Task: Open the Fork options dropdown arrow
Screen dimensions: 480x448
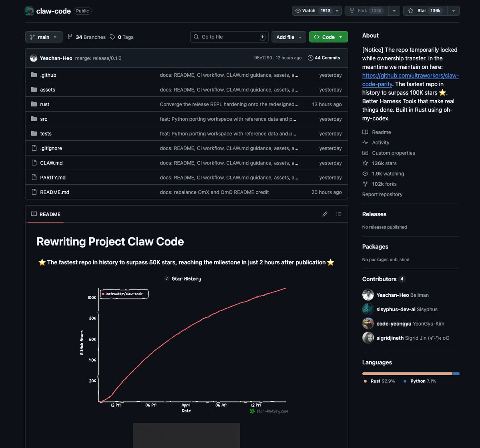Action: pyautogui.click(x=394, y=11)
